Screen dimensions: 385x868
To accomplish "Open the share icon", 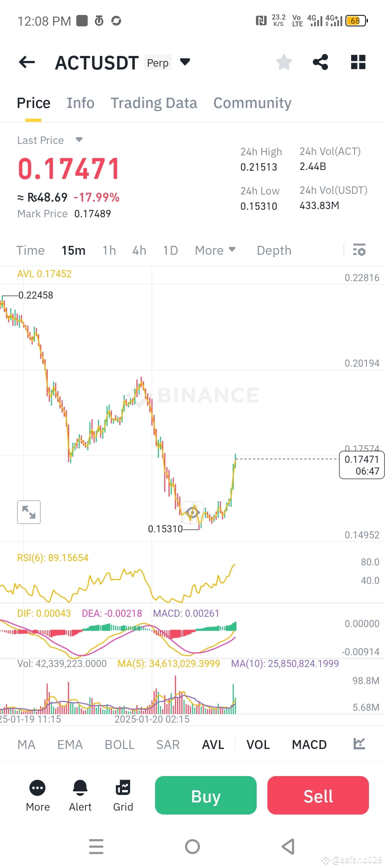I will tap(320, 62).
